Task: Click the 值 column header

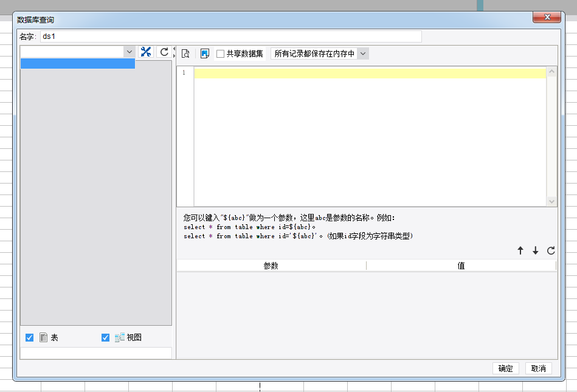Action: pos(461,266)
